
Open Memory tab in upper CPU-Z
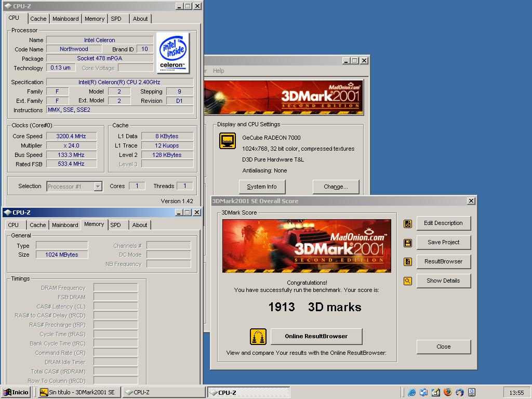coord(95,19)
